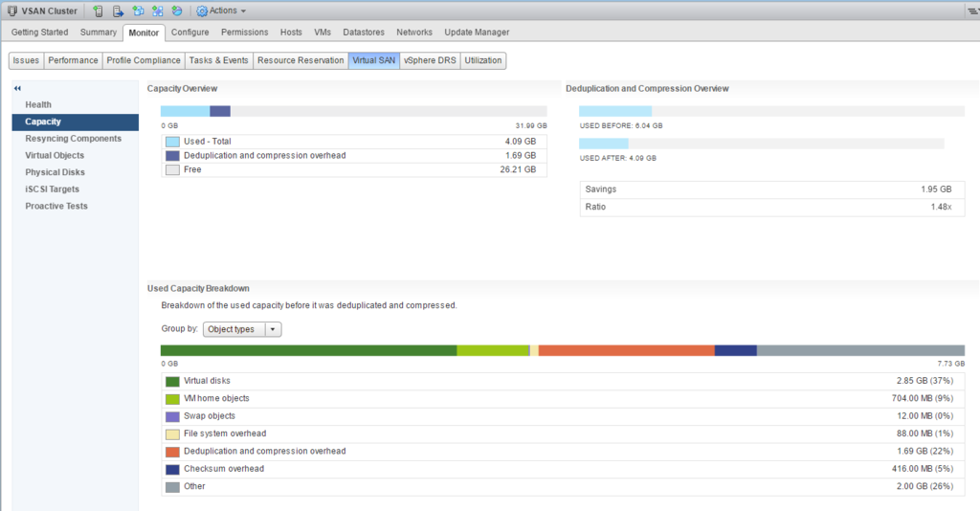The width and height of the screenshot is (980, 511).
Task: Click the Capacity Overview overhead legend swatch
Action: pos(172,156)
